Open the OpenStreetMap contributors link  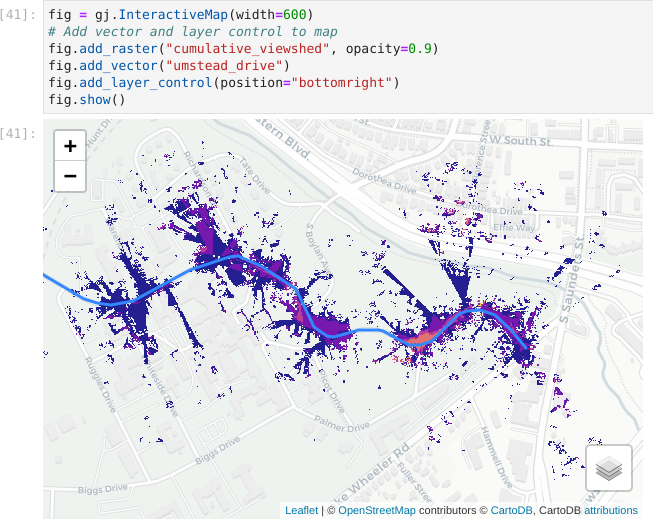[x=376, y=510]
